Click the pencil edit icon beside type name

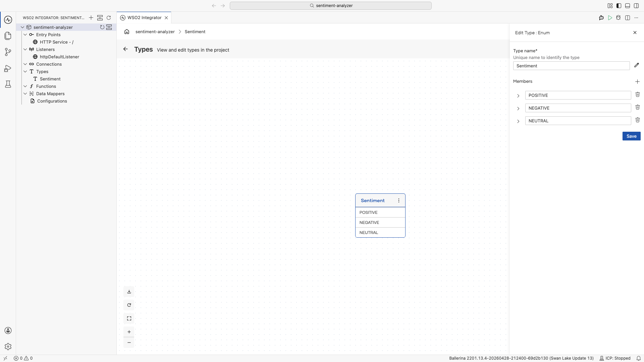[637, 65]
